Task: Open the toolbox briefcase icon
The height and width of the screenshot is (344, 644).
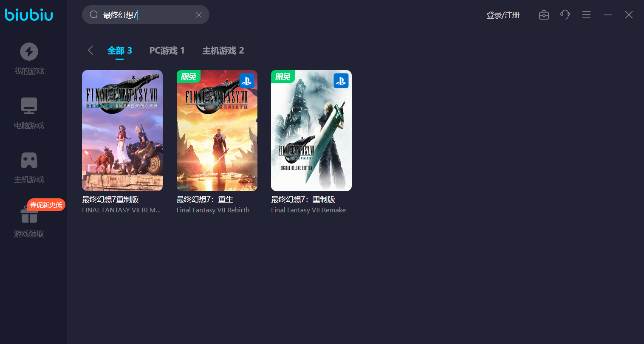Action: 544,15
